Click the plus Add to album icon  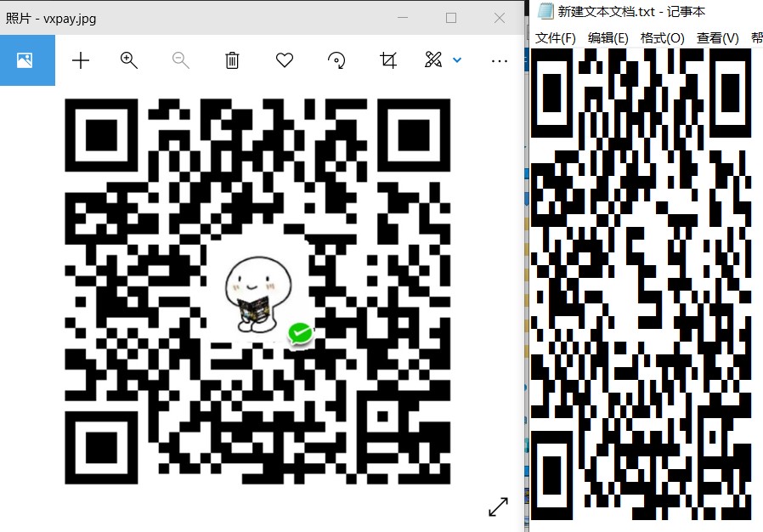pyautogui.click(x=81, y=60)
